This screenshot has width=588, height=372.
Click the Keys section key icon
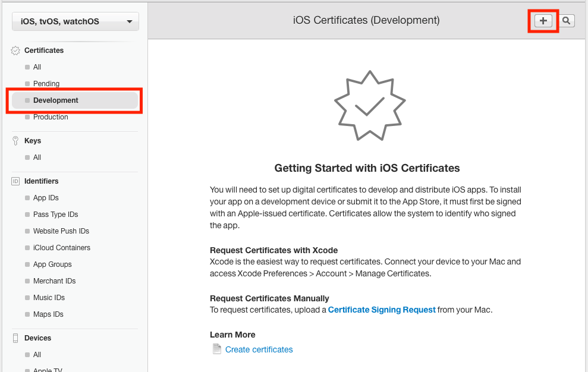pos(15,141)
